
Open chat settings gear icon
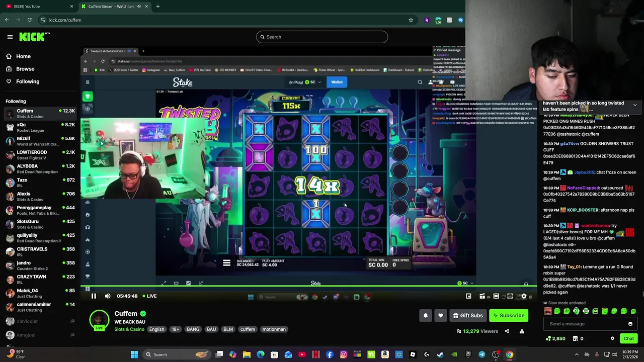[612, 338]
